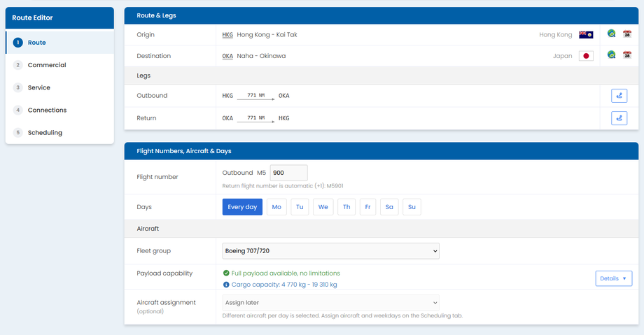This screenshot has height=335, width=644.
Task: Toggle Tuesday (Tu) flight day
Action: coord(300,207)
